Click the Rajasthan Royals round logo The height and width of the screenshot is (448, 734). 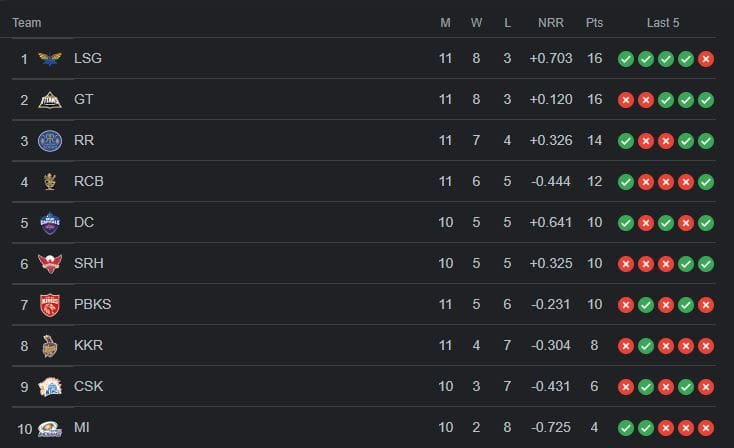[x=50, y=141]
